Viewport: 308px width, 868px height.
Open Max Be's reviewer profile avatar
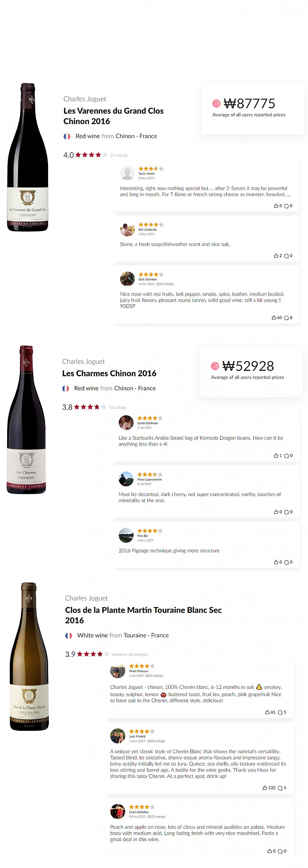pyautogui.click(x=126, y=535)
